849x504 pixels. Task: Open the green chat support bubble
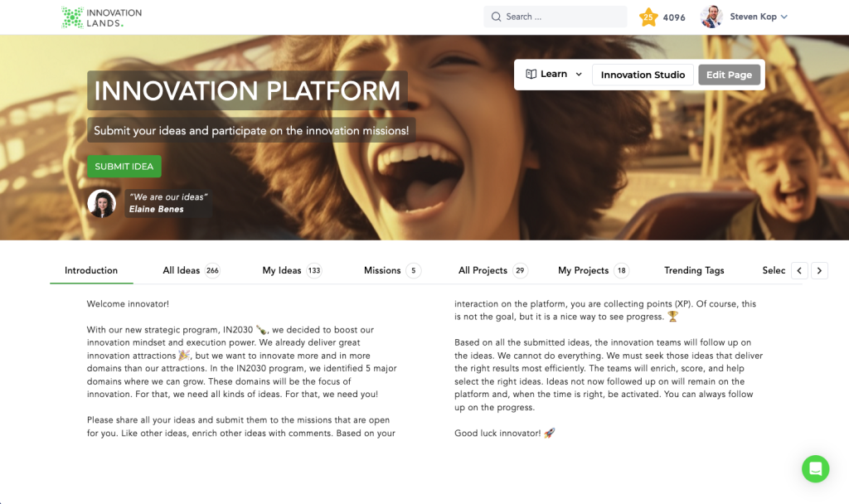[x=815, y=469]
